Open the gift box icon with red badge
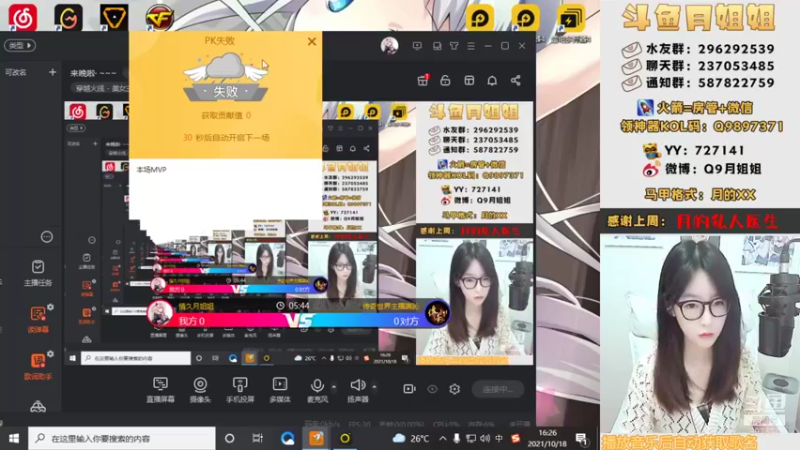The width and height of the screenshot is (800, 450). coord(422,80)
